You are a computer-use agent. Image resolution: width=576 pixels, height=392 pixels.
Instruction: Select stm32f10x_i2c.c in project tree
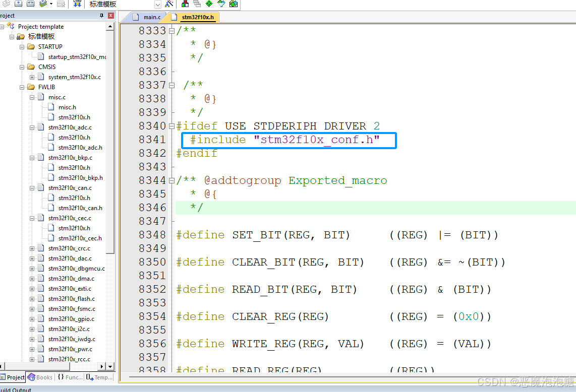(69, 329)
